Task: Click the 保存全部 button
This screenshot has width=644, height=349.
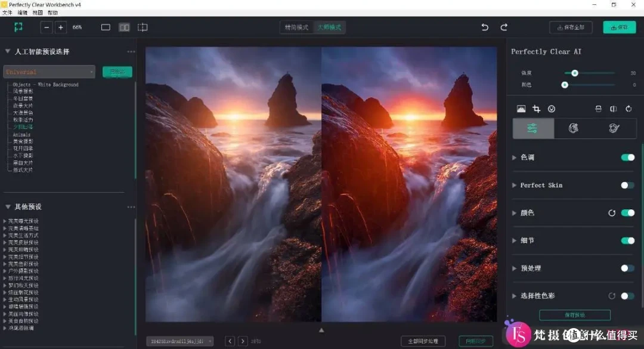Action: point(571,27)
